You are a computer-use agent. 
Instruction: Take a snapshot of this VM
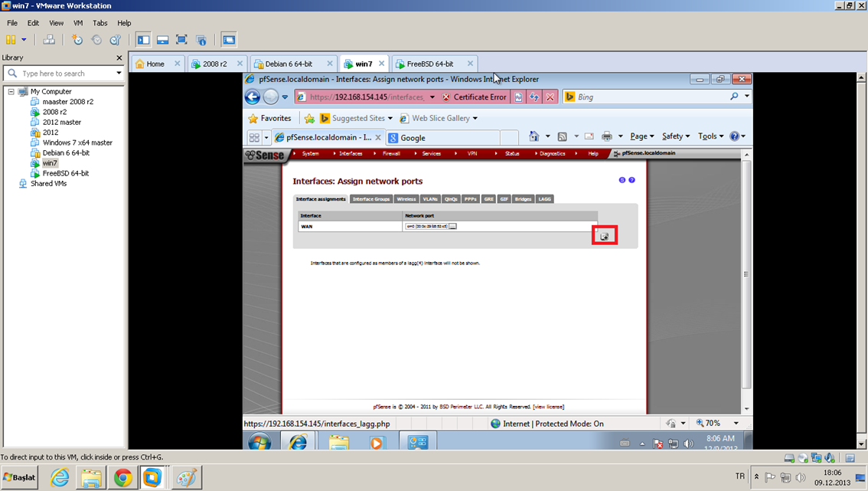(77, 40)
